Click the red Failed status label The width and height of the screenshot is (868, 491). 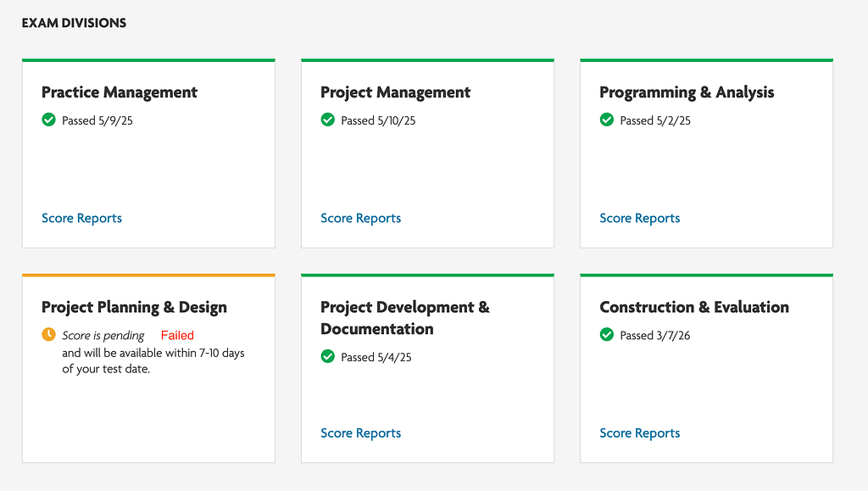[x=177, y=335]
